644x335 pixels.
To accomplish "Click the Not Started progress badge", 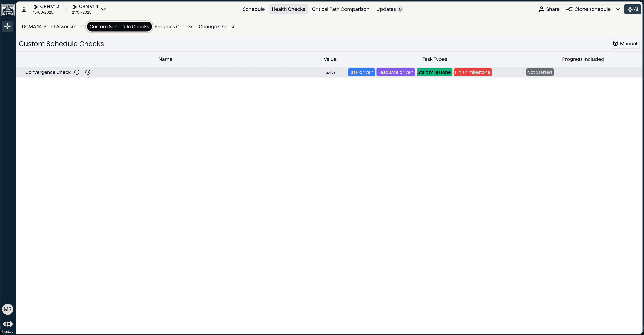I will [x=540, y=72].
